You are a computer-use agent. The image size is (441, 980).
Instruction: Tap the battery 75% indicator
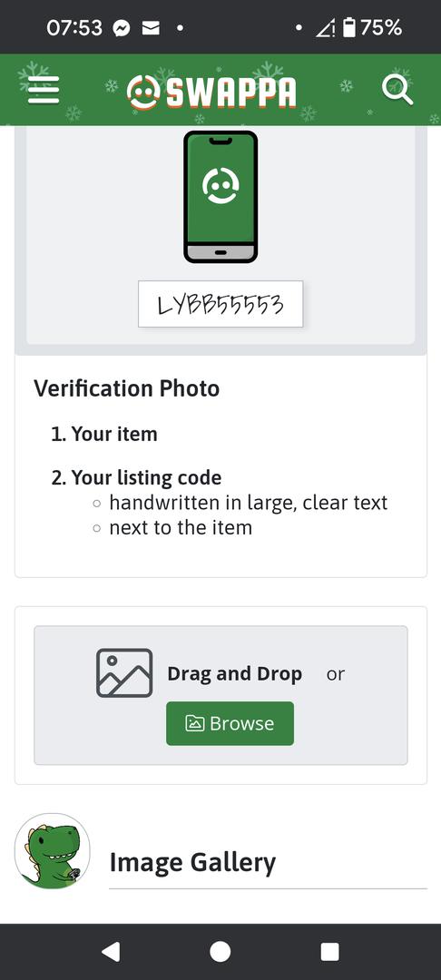click(372, 27)
